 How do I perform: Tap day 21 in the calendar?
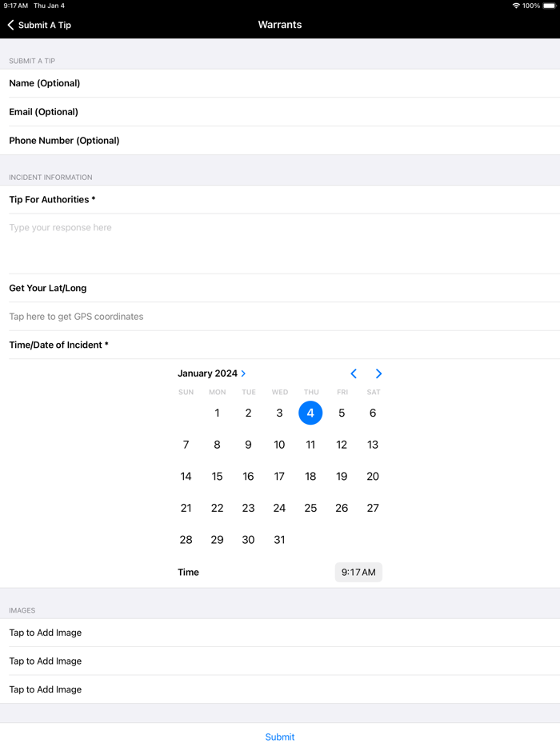coord(186,509)
